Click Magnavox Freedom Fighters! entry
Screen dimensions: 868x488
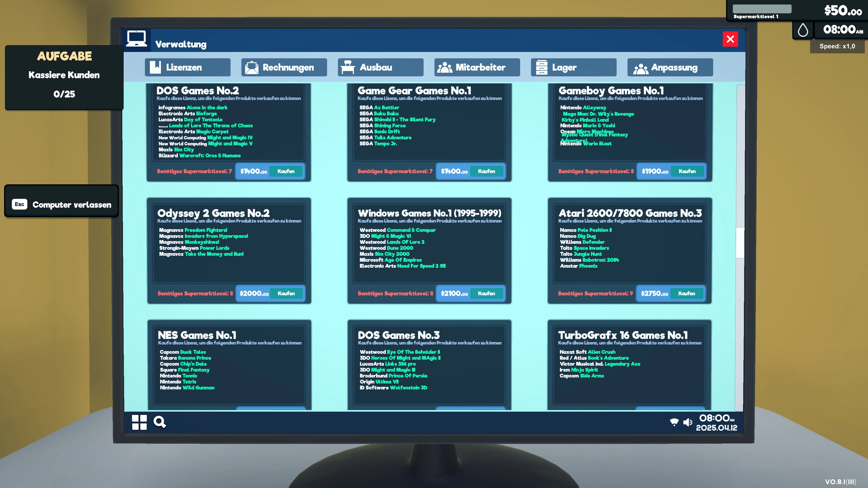[193, 230]
